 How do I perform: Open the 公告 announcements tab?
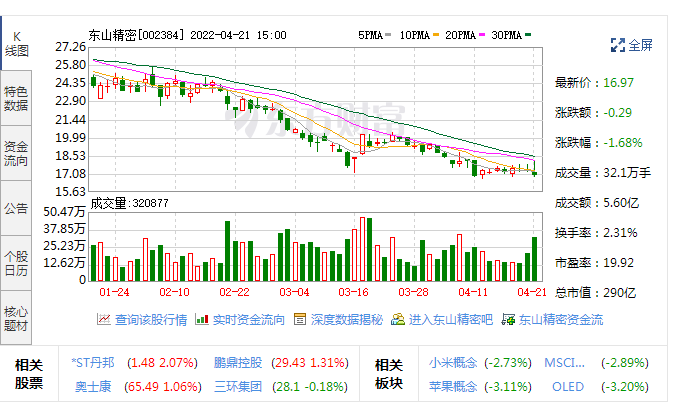pyautogui.click(x=16, y=208)
